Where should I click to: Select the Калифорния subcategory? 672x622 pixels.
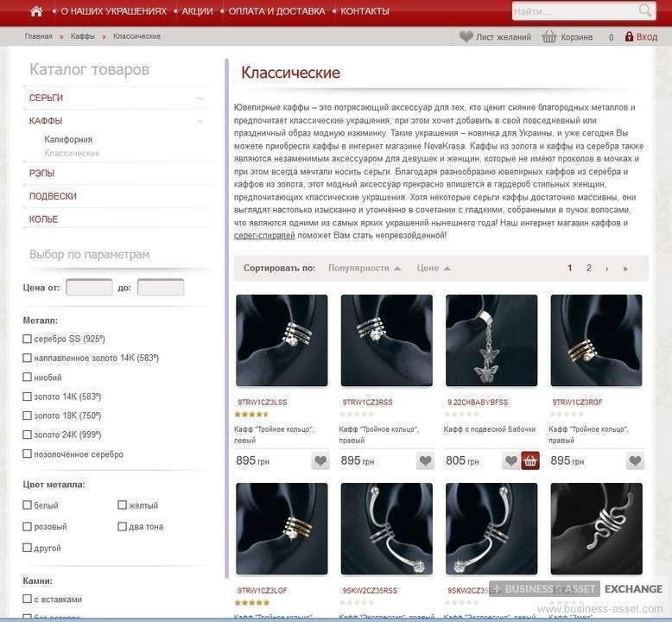pyautogui.click(x=68, y=139)
